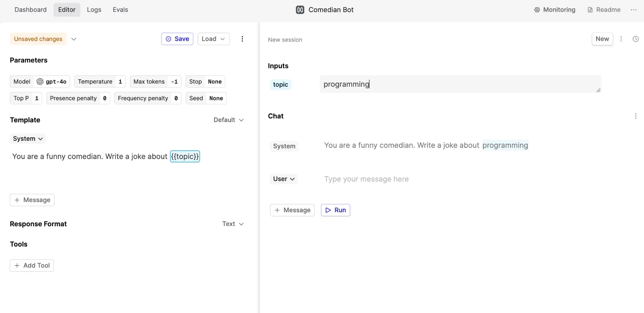Screen dimensions: 644x313
Task: Edit the Stop parameter
Action: pyautogui.click(x=205, y=82)
